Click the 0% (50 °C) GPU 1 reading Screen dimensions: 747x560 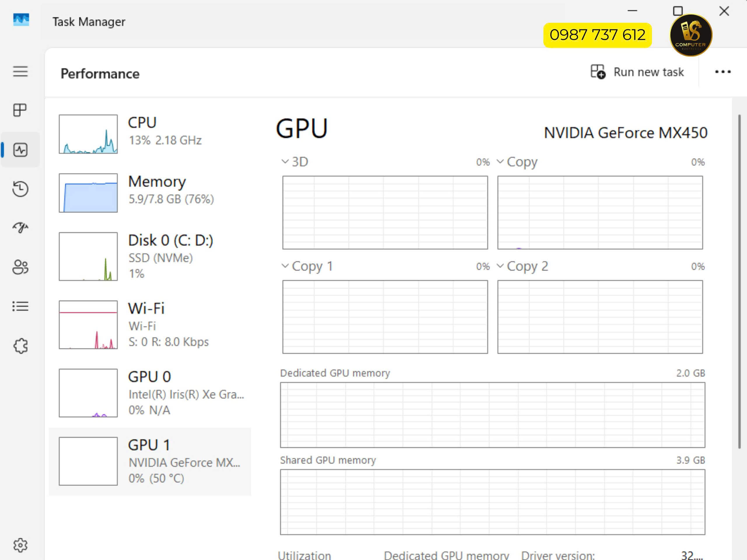click(156, 478)
